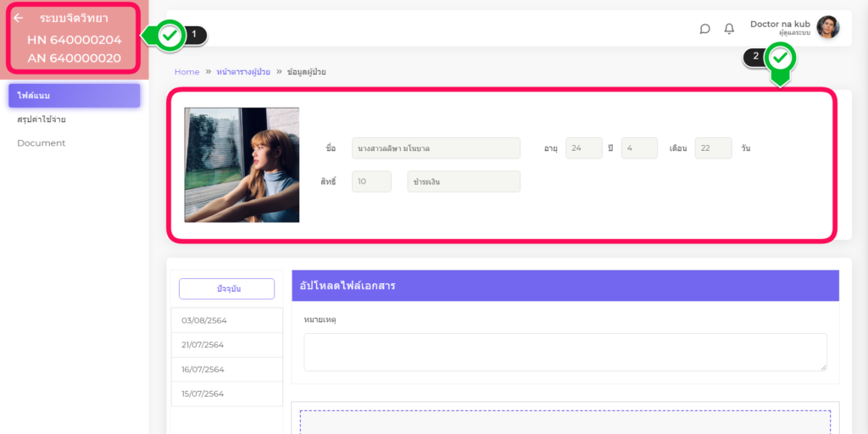Click the green checkmark marker 1
Viewport: 868px width, 434px height.
(x=170, y=35)
